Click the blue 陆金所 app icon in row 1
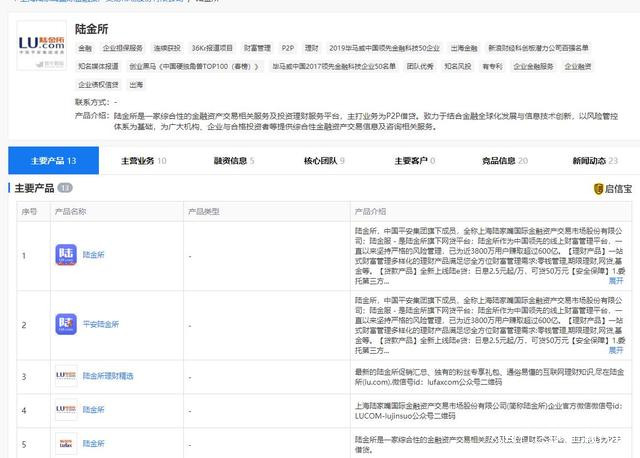 (x=66, y=255)
